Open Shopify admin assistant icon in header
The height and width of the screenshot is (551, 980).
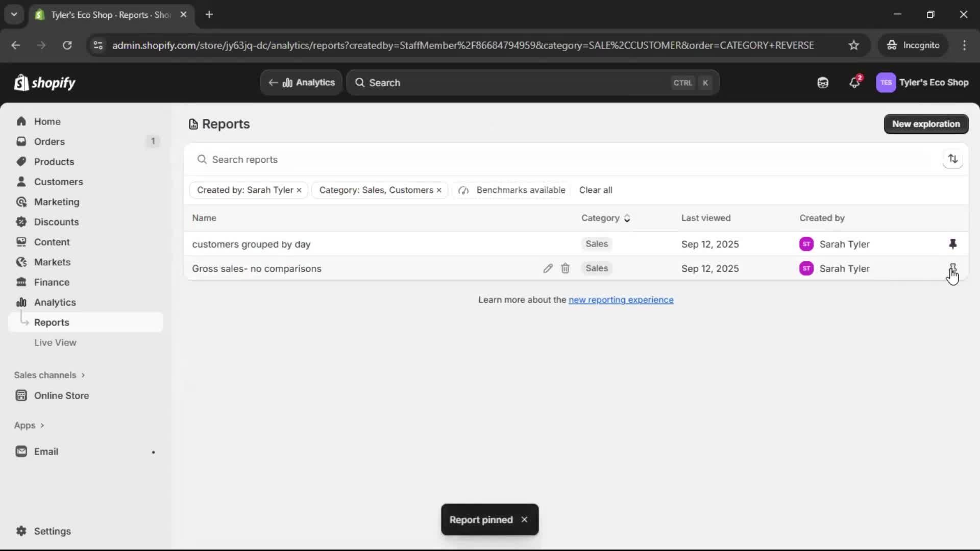pyautogui.click(x=823, y=82)
